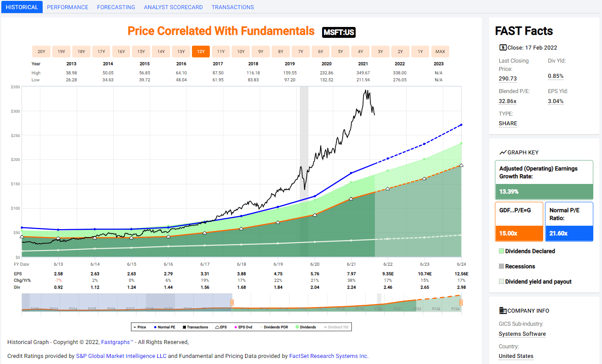Click the SHARE link under TYPE
This screenshot has height=364, width=602.
tap(508, 124)
